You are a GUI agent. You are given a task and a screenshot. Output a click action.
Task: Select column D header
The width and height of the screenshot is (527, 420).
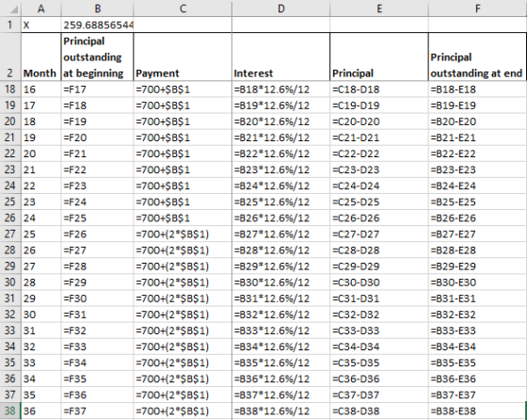click(281, 8)
